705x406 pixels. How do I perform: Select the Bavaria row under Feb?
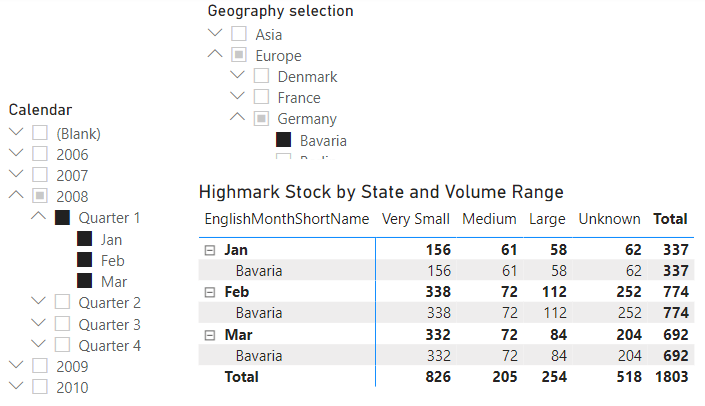click(258, 313)
